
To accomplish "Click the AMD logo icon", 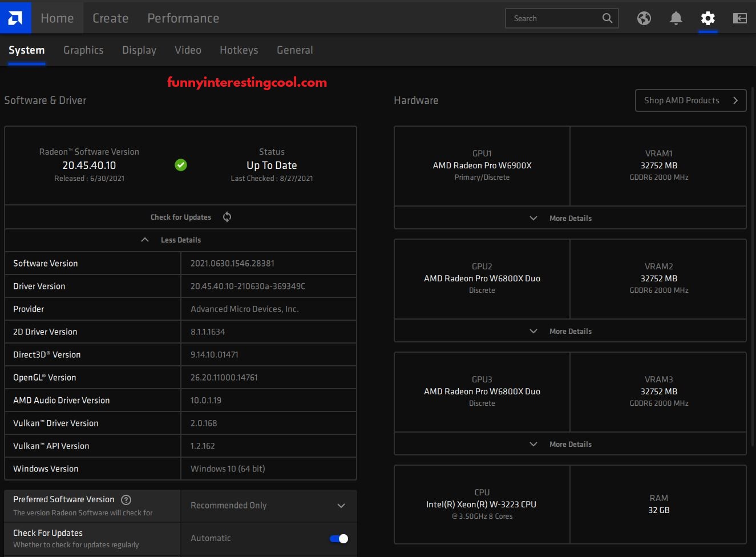I will coord(15,18).
